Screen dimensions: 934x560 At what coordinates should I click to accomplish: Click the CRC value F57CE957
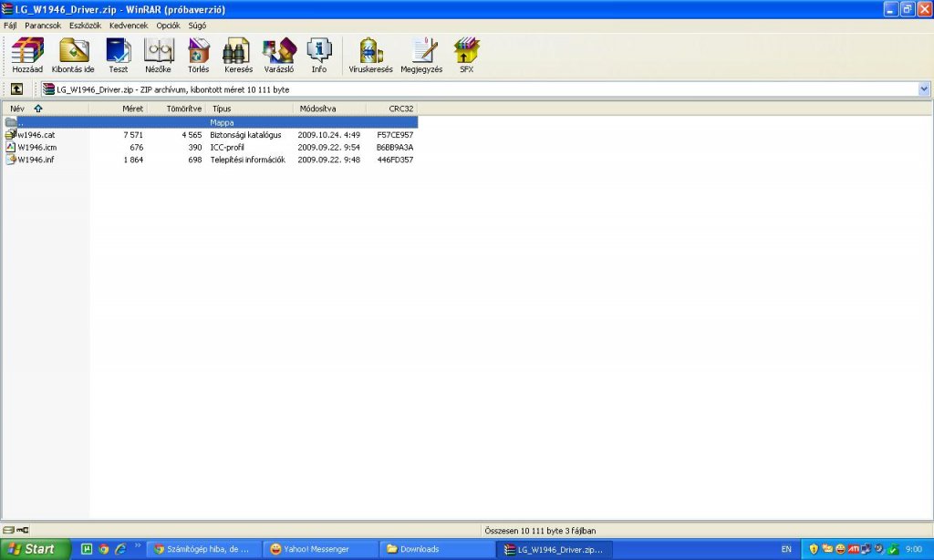pos(395,135)
